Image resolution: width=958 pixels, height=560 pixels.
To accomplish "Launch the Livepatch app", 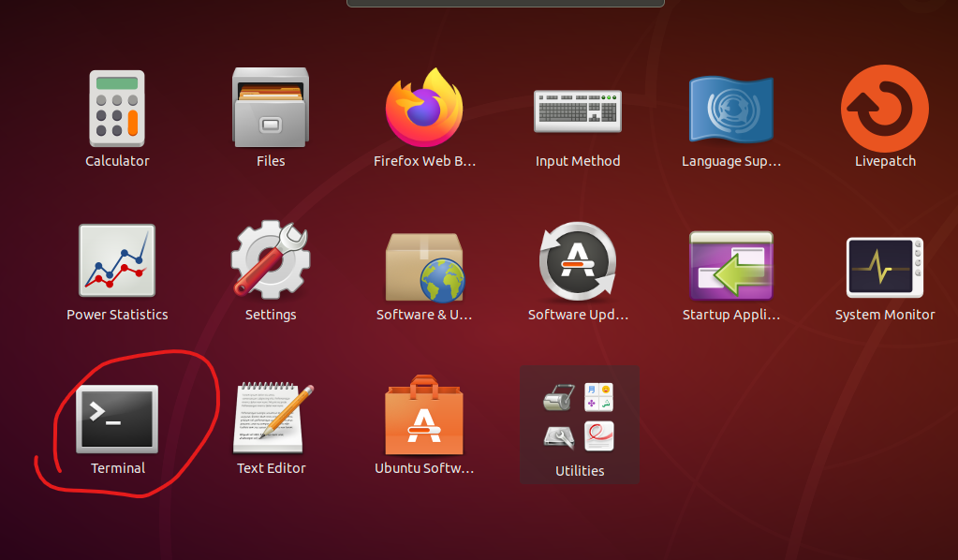I will point(885,108).
